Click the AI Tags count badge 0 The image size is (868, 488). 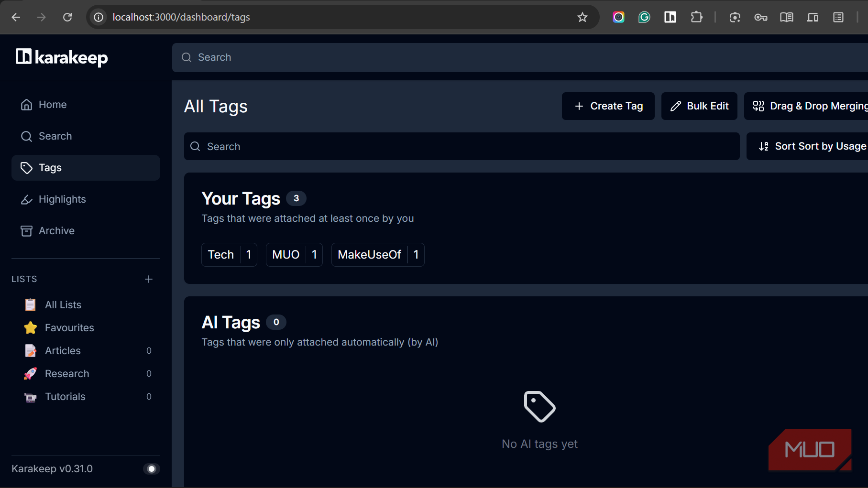pyautogui.click(x=276, y=322)
